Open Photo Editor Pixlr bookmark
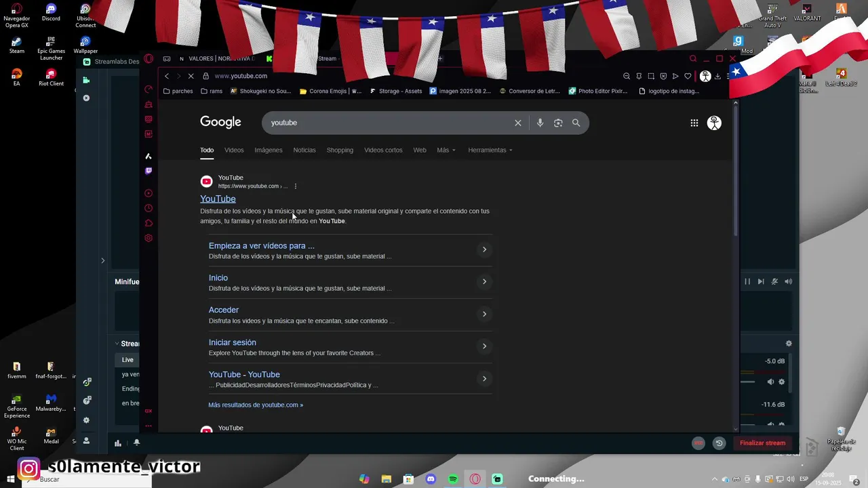The width and height of the screenshot is (868, 488). click(598, 91)
